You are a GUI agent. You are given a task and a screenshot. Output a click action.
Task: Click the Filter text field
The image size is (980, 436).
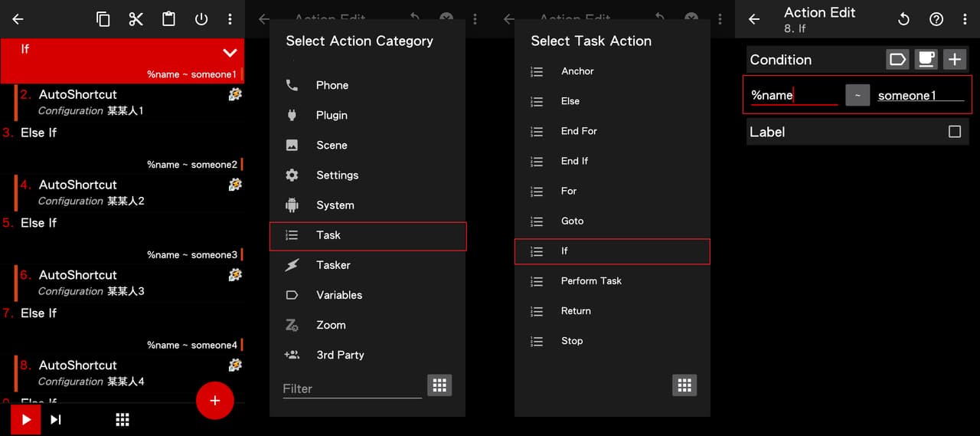(x=351, y=388)
